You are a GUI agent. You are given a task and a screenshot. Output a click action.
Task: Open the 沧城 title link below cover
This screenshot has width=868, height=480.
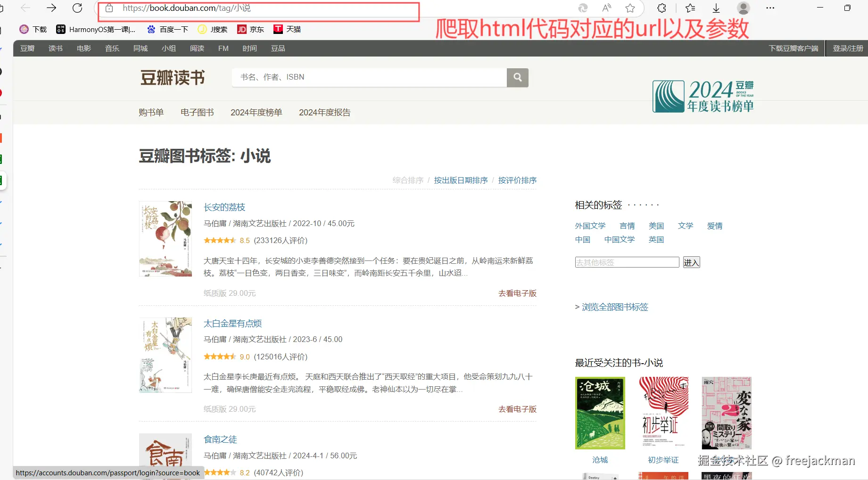(x=600, y=460)
